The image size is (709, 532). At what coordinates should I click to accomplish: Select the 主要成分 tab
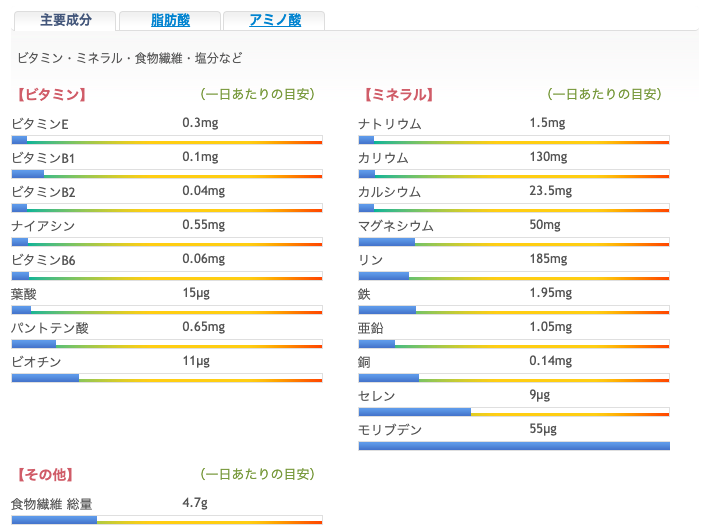[x=66, y=20]
